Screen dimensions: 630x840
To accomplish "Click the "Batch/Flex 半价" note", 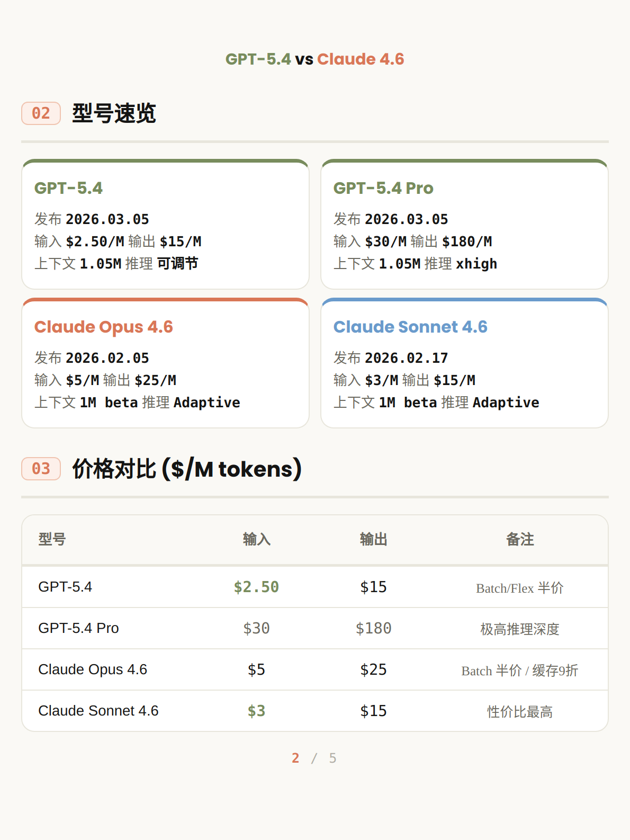I will [x=520, y=588].
